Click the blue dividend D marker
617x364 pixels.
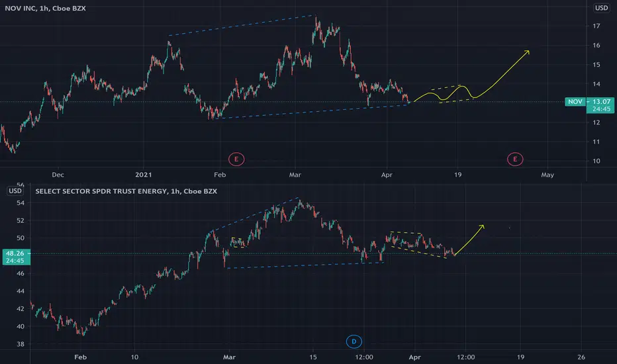[x=354, y=341]
